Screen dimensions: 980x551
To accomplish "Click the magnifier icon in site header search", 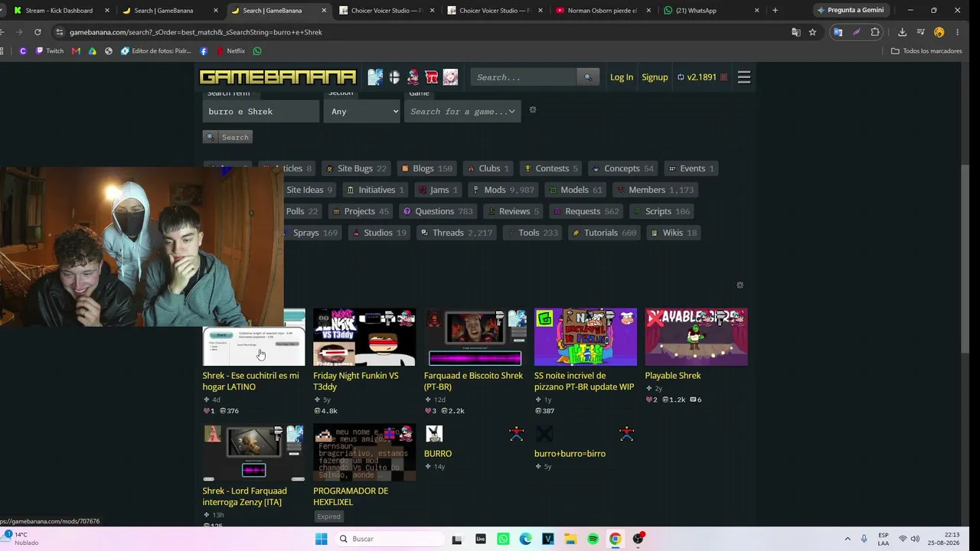I will 588,77.
